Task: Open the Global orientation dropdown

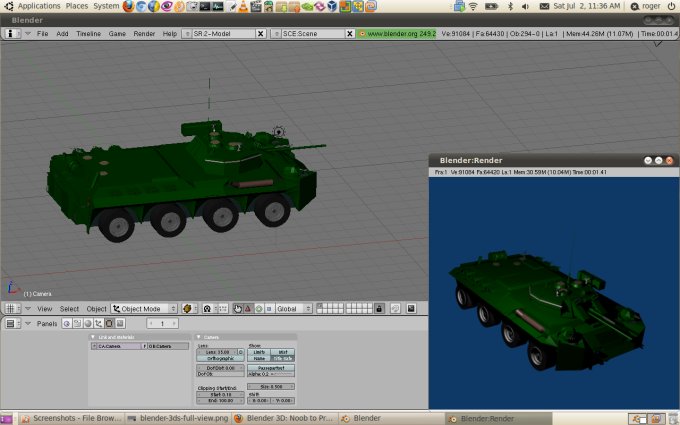Action: (x=294, y=309)
